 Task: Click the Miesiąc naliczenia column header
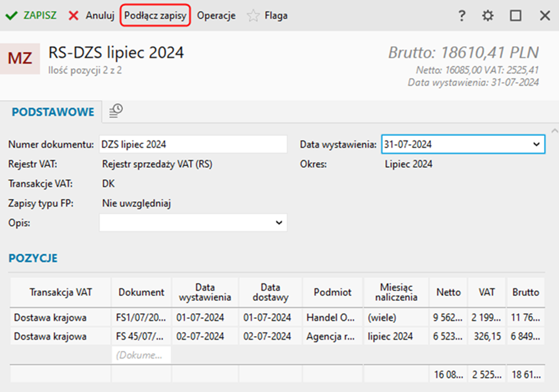[x=396, y=292]
